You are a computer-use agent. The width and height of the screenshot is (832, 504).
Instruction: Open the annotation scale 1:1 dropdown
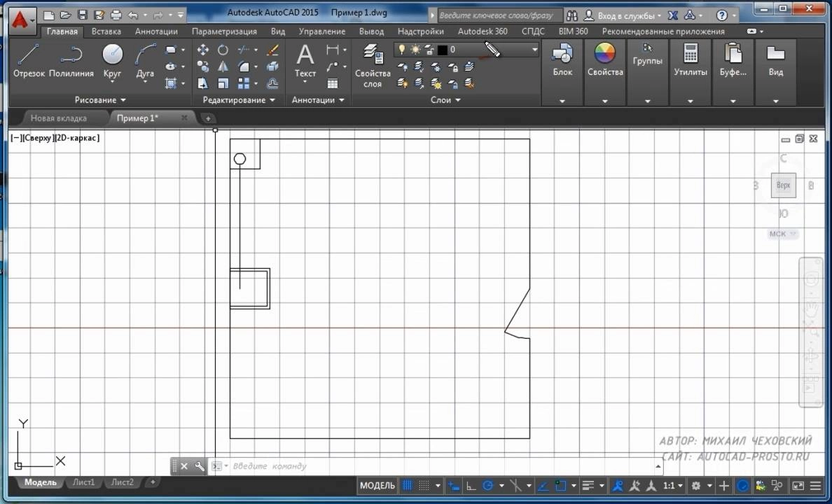[672, 485]
